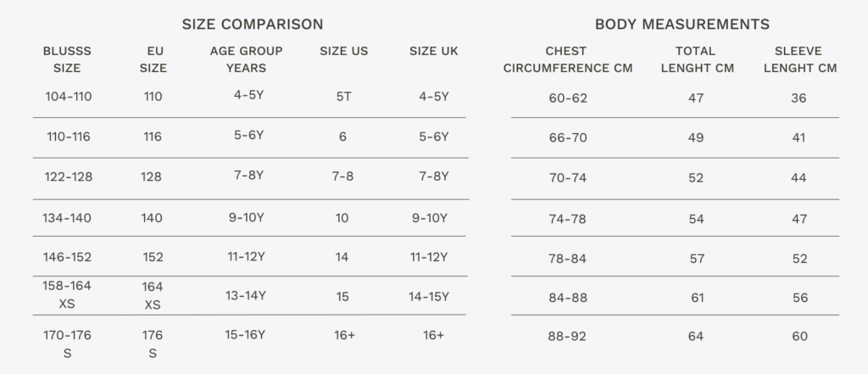Click the SIZE UK column header

coord(433,52)
